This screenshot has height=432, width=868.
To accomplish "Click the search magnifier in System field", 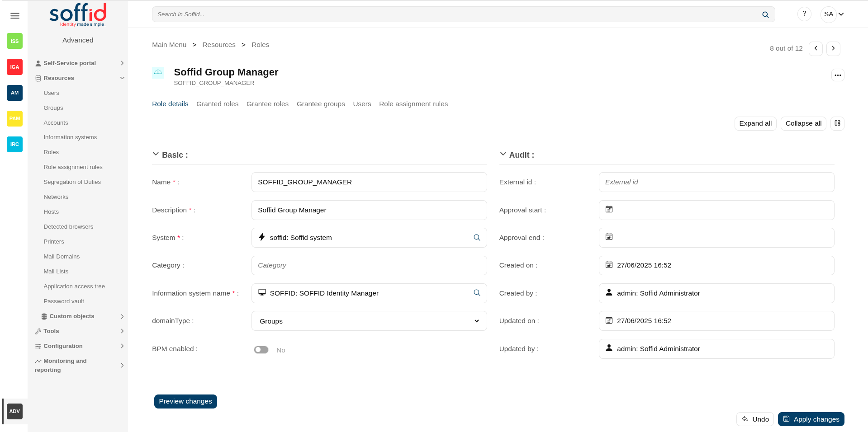I will (477, 238).
